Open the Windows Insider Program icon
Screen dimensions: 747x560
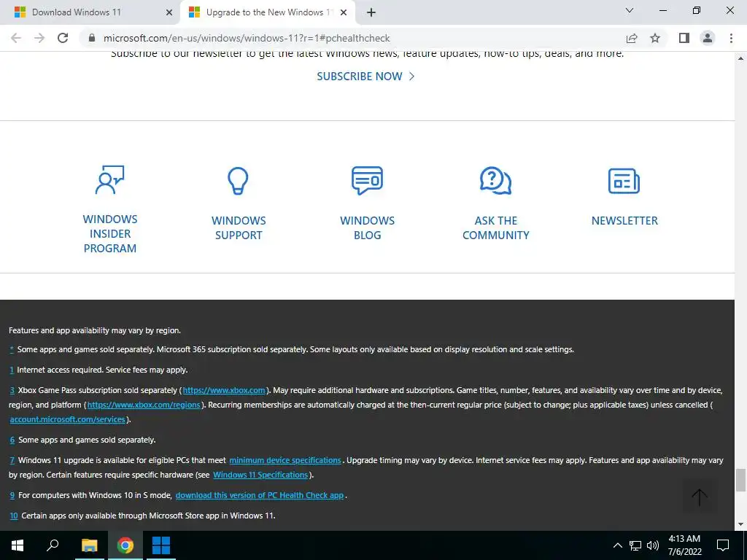(x=109, y=179)
